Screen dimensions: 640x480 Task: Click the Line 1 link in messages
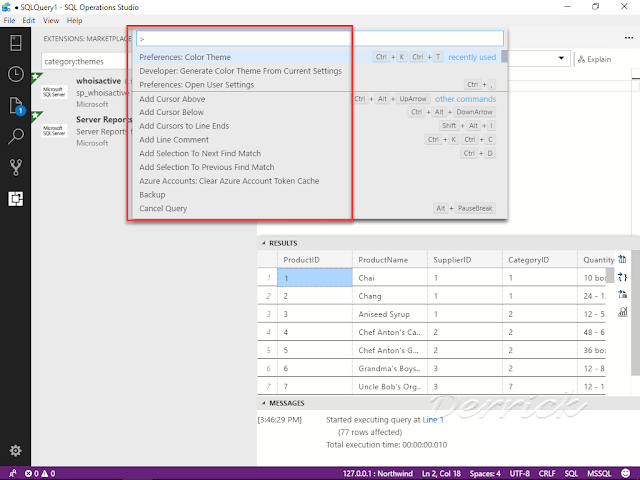point(433,420)
